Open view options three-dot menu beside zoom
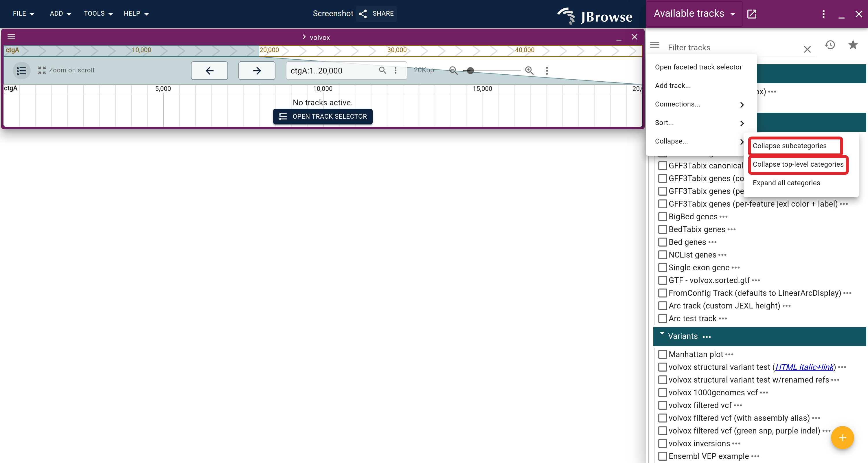Viewport: 868px width, 463px height. point(547,70)
